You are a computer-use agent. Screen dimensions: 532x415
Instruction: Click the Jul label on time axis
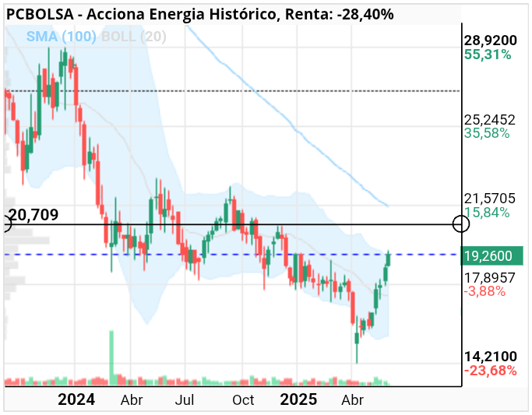(185, 400)
